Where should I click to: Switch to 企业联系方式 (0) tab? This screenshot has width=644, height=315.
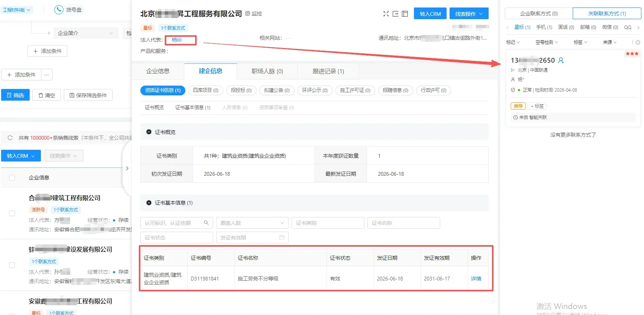pyautogui.click(x=539, y=14)
